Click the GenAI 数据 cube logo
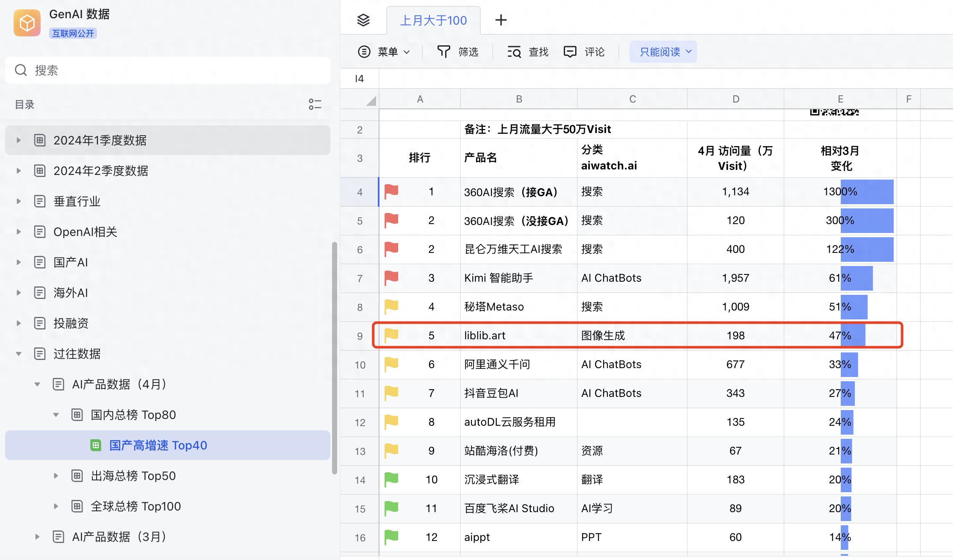Screen dimensions: 953x560 tap(27, 23)
